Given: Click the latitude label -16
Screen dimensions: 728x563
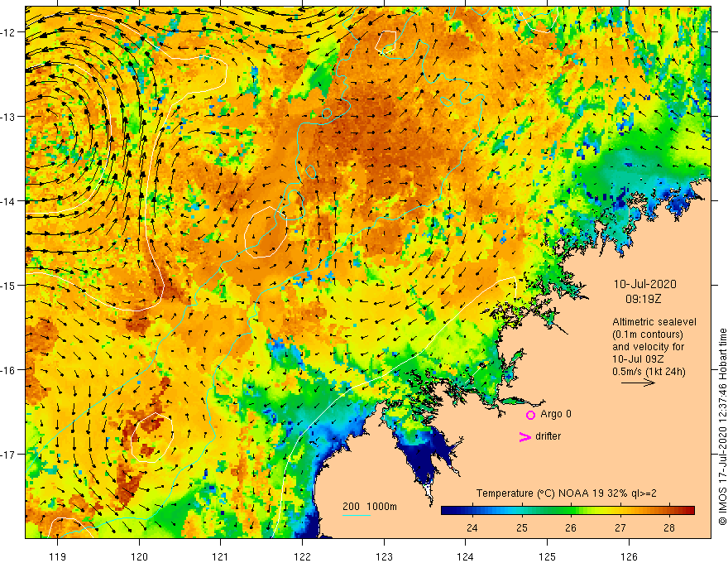Looking at the screenshot, I should pyautogui.click(x=9, y=370).
